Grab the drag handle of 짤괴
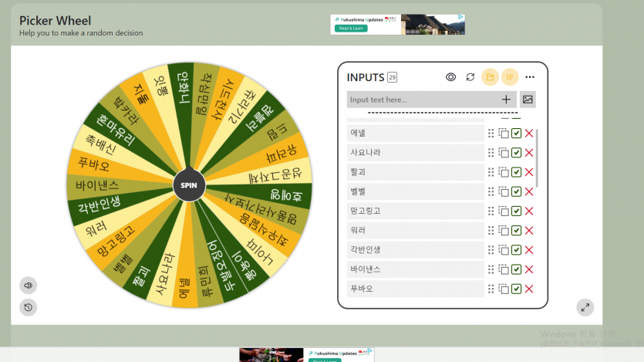This screenshot has width=644, height=362. click(x=491, y=172)
